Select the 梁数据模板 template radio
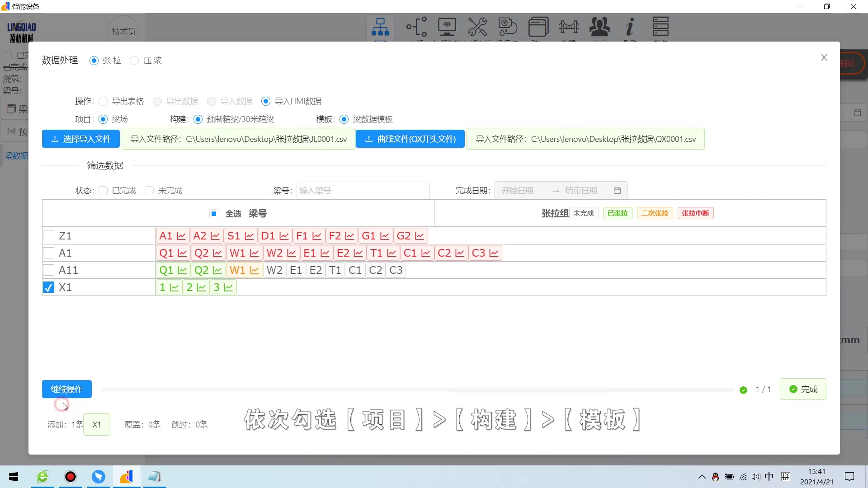This screenshot has width=868, height=488. (x=344, y=119)
